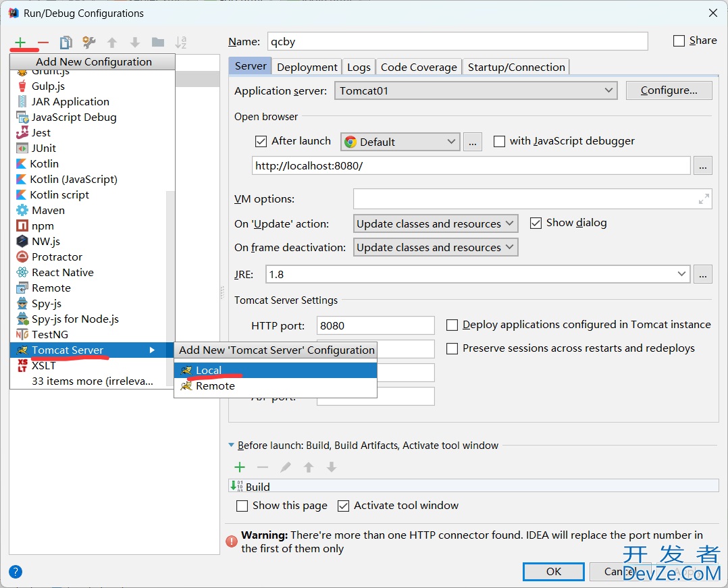This screenshot has height=588, width=728.
Task: Click the Gulp.js icon in the list
Action: (22, 86)
